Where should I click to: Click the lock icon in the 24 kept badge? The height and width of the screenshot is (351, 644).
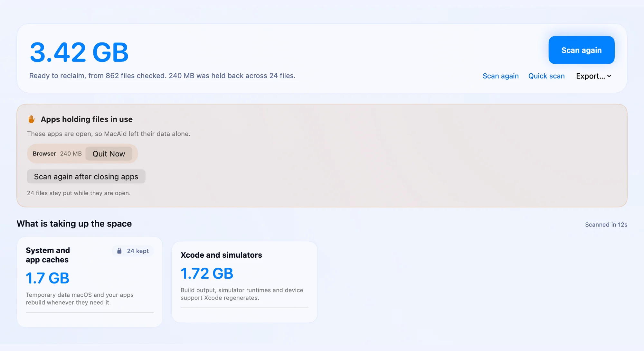coord(119,251)
